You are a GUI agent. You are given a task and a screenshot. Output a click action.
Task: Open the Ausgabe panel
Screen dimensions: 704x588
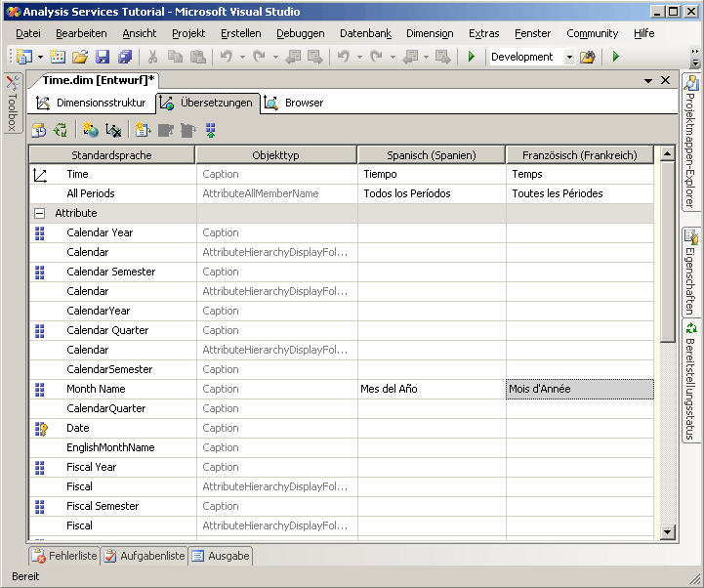220,556
